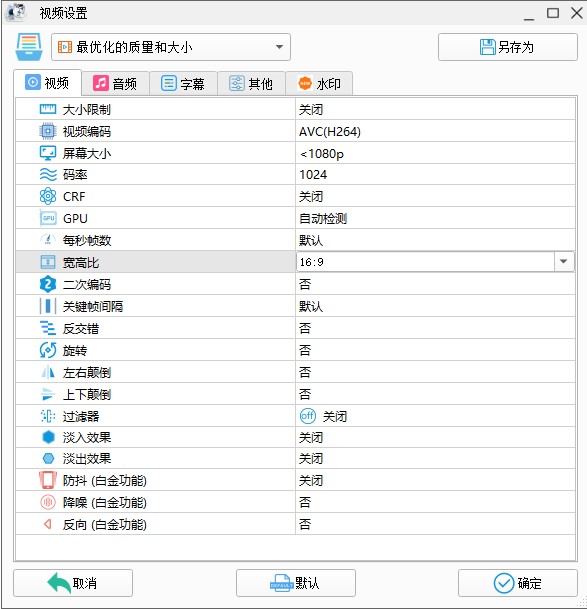
Task: Expand the 最优化的质量和大小 preset dropdown
Action: 279,47
